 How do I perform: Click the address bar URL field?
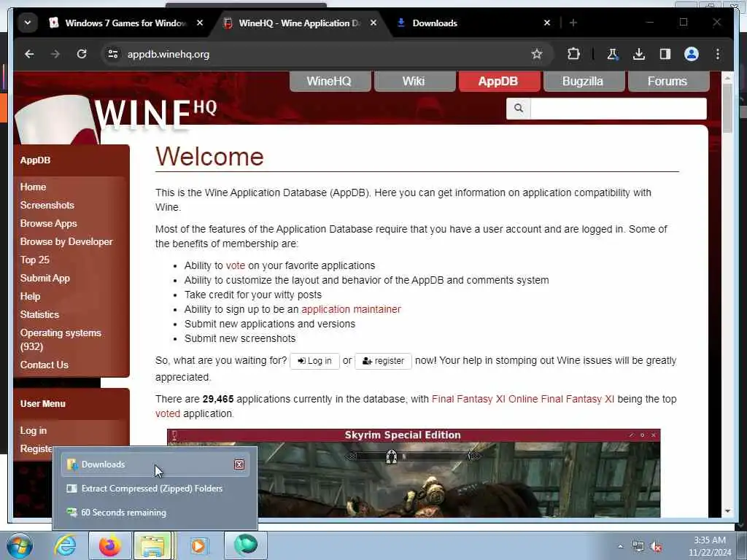tap(324, 54)
